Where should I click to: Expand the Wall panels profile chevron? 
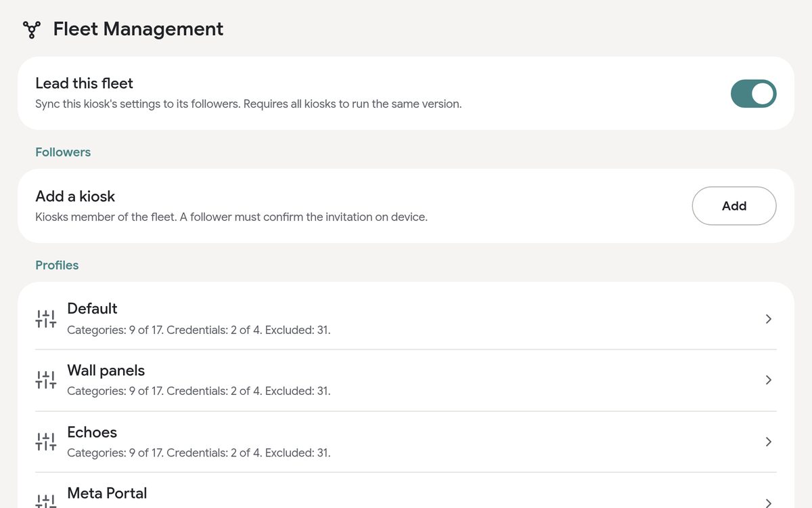tap(768, 380)
